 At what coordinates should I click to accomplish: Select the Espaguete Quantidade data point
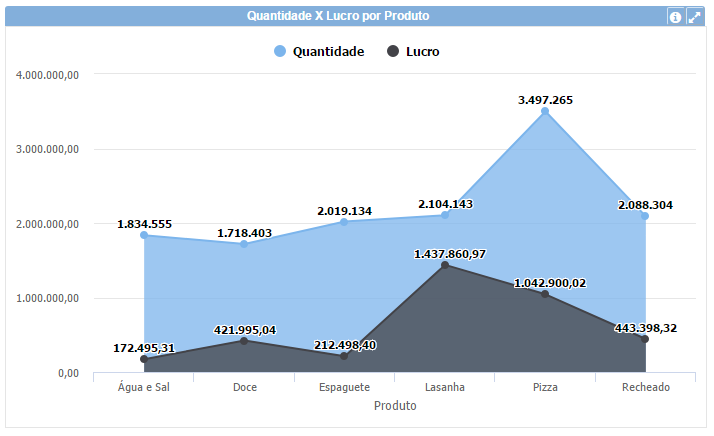344,221
